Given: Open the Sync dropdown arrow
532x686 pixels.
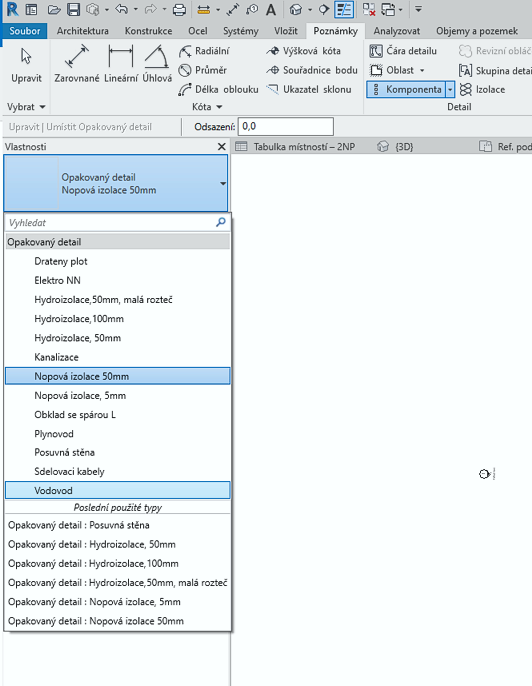Looking at the screenshot, I should 107,9.
